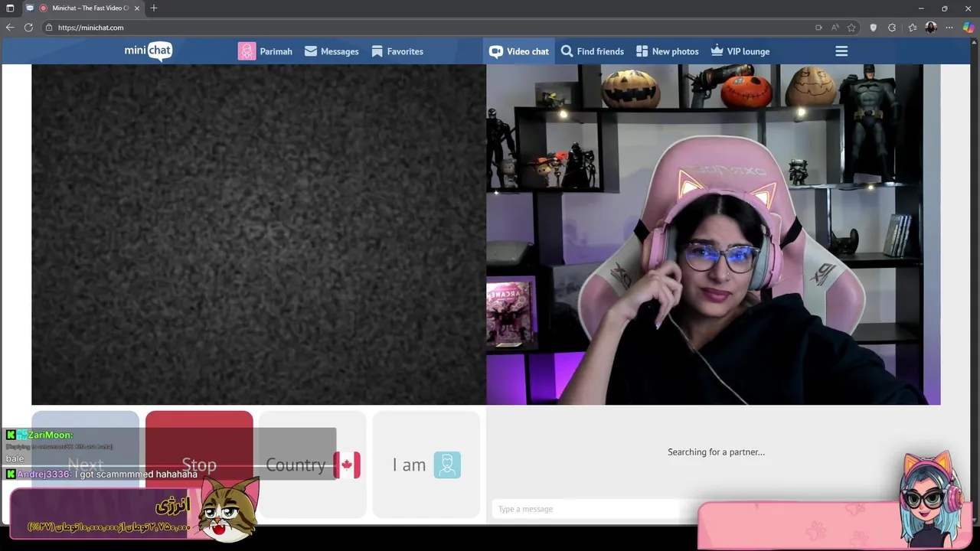This screenshot has width=980, height=551.
Task: Click the person icon beside I am
Action: click(447, 465)
